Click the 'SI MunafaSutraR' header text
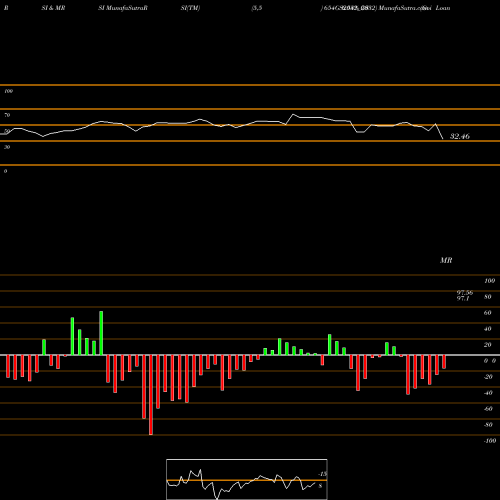 [x=123, y=8]
